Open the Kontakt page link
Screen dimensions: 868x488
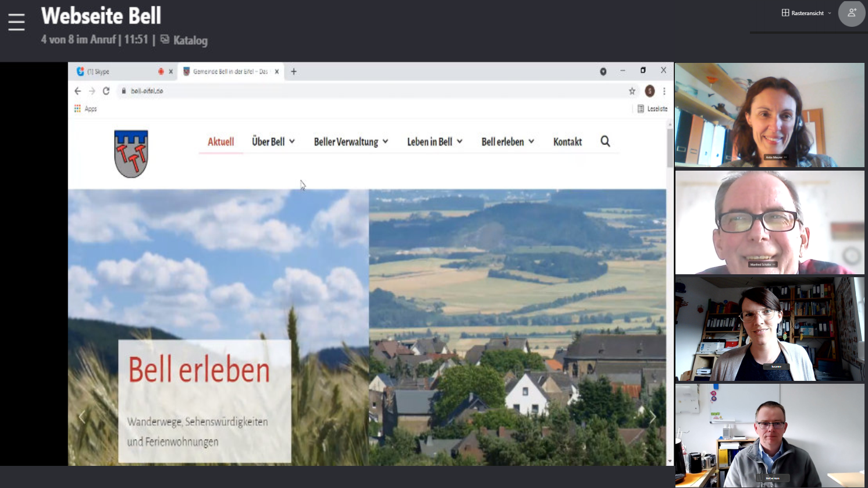[567, 142]
